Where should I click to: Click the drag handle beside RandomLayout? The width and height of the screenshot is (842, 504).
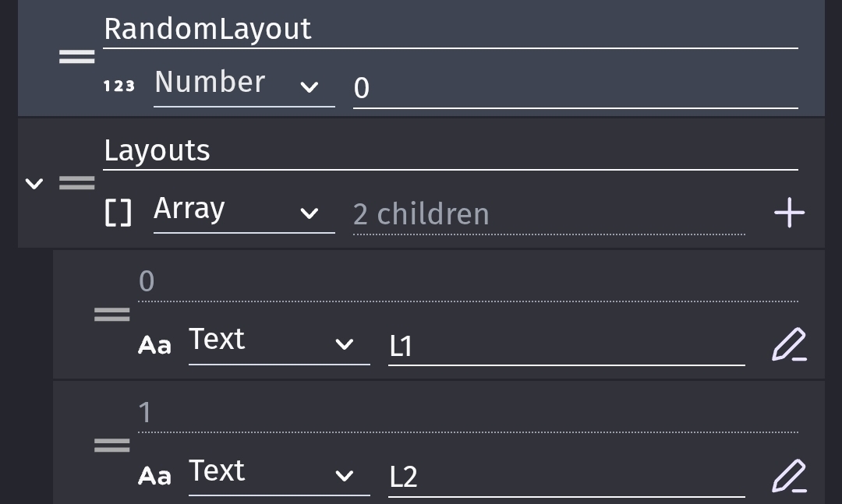pyautogui.click(x=76, y=57)
